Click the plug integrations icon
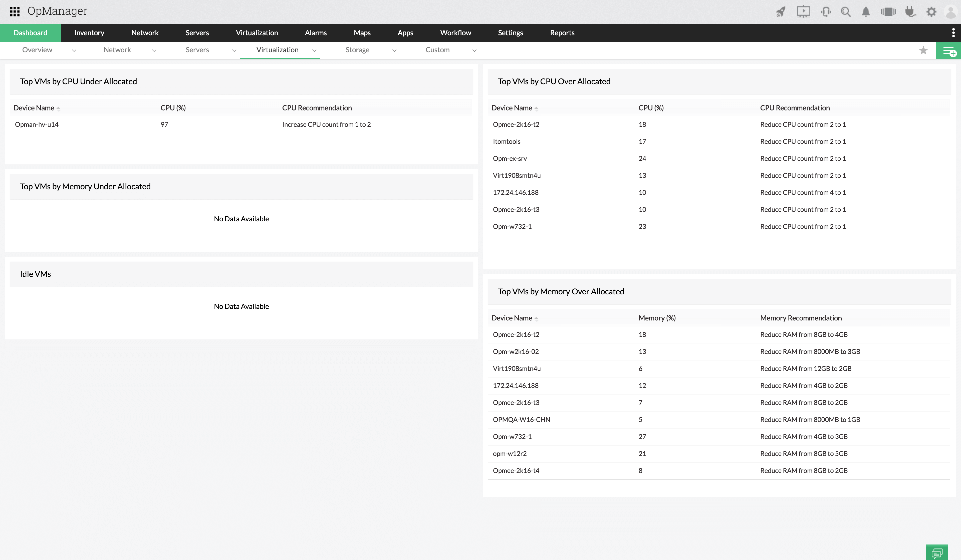 click(x=911, y=12)
